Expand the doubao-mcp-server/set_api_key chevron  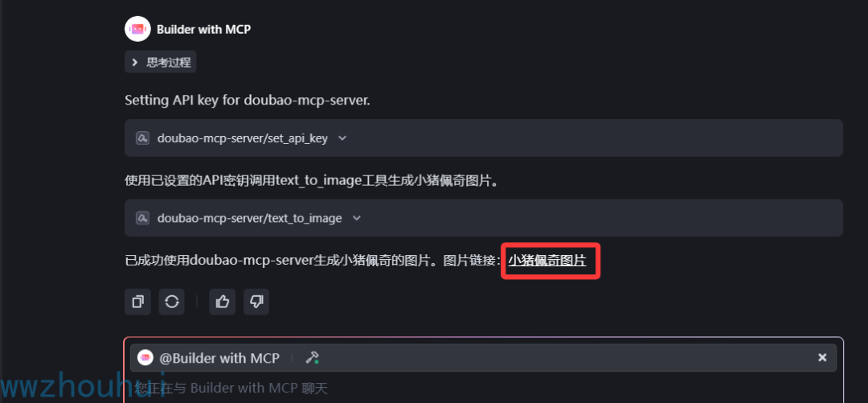[x=342, y=138]
